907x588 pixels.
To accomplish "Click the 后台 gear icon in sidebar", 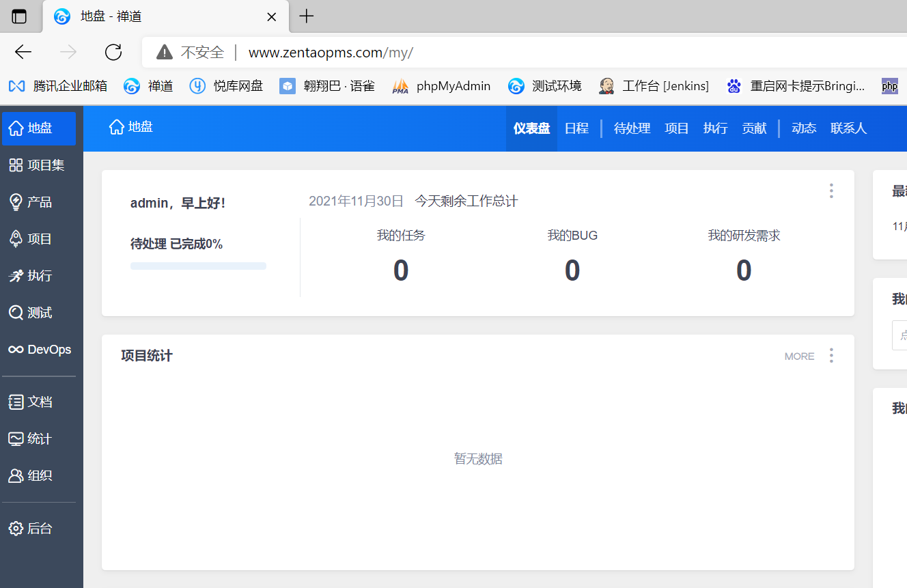I will 16,529.
